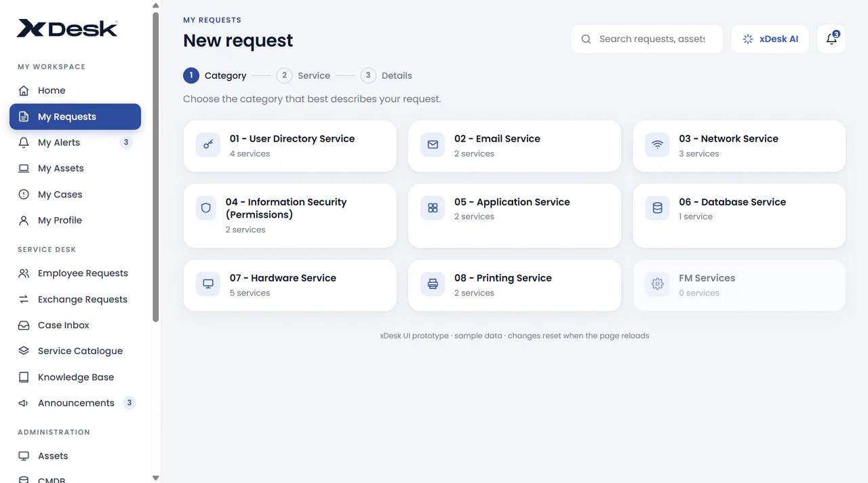The width and height of the screenshot is (868, 483).
Task: Open My Requests in sidebar
Action: [x=75, y=117]
